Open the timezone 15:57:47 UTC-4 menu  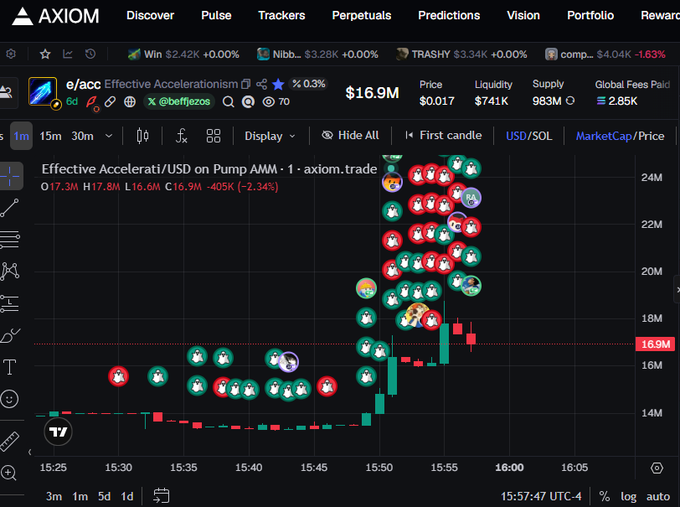pyautogui.click(x=541, y=496)
